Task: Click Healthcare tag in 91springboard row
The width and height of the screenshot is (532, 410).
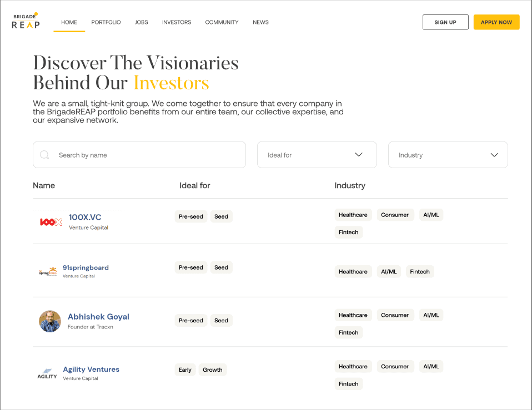Action: 353,271
